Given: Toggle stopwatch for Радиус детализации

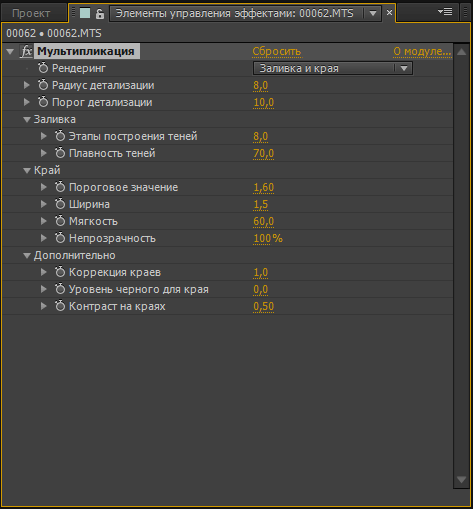Looking at the screenshot, I should 43,85.
